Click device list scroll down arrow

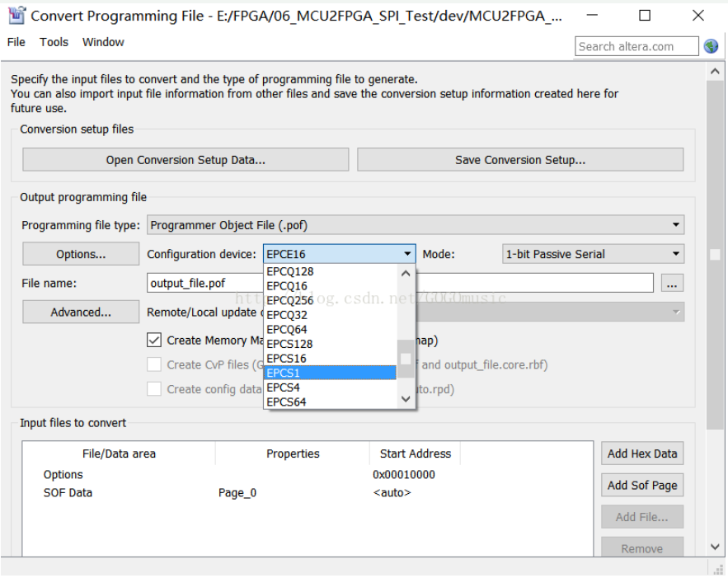[406, 399]
